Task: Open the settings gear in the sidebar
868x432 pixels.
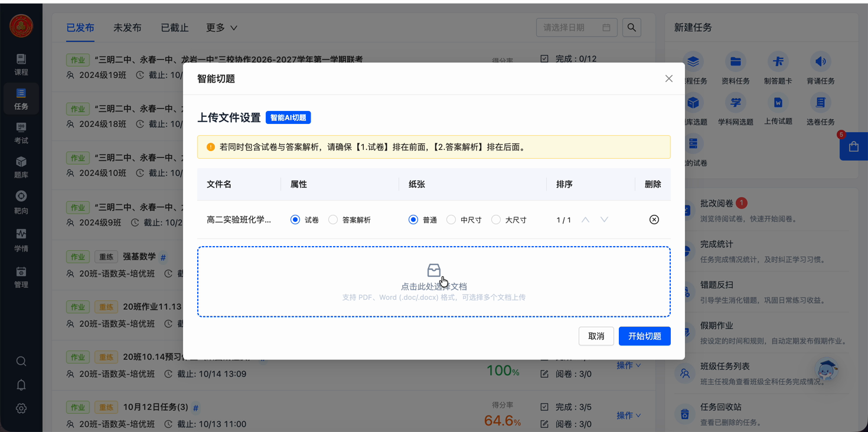Action: (21, 408)
